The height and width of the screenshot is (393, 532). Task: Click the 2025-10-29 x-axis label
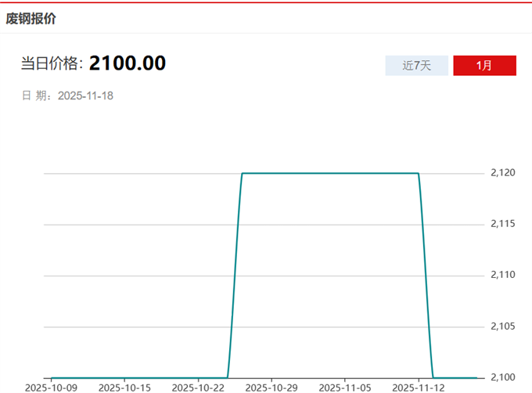point(271,387)
